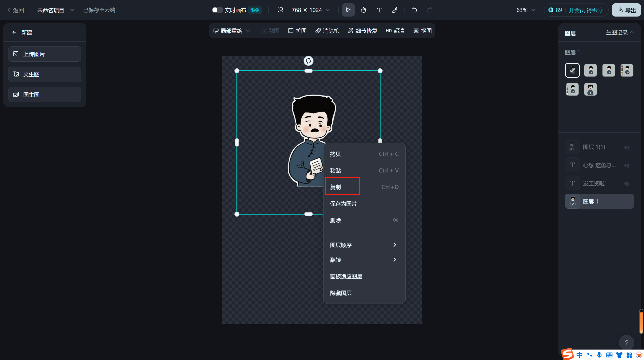Click the 上传图片 upload button
The image size is (644, 360).
point(45,54)
